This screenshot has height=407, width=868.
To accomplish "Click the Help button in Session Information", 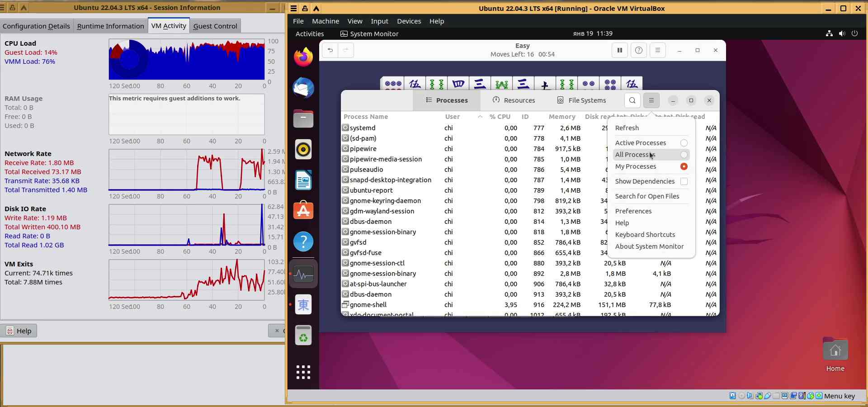I will coord(19,331).
